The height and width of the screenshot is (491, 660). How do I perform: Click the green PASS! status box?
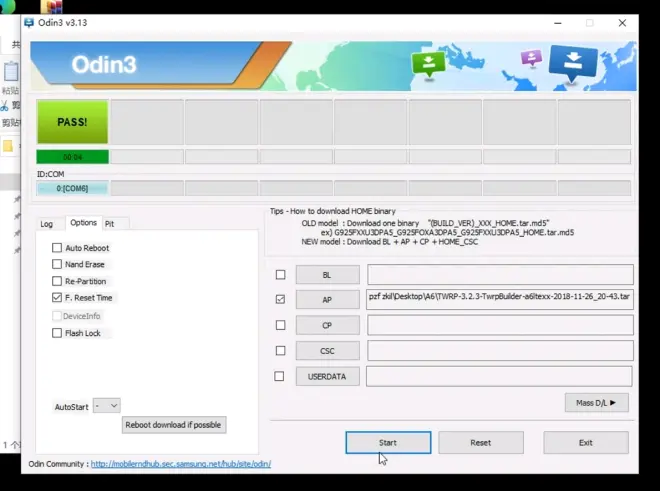(72, 122)
